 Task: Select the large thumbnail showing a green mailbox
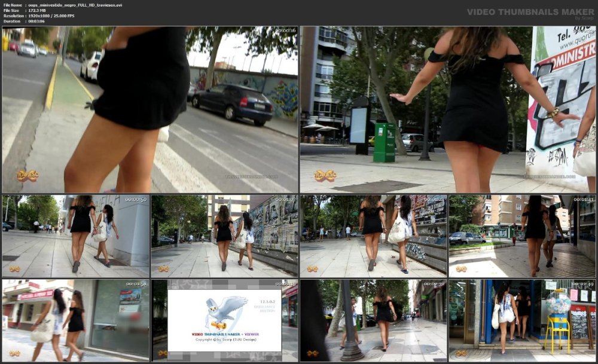[x=448, y=109]
